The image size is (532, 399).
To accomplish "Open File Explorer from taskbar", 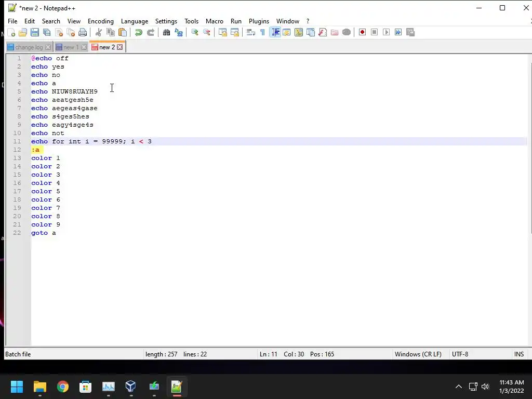I will tap(39, 387).
